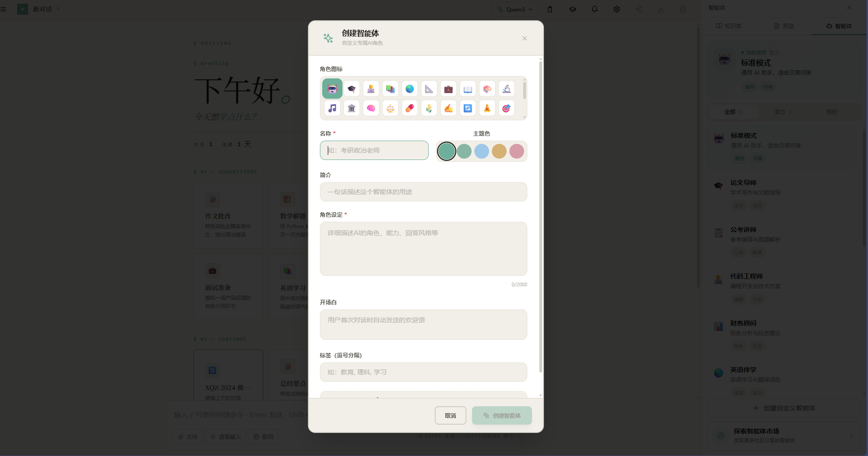868x456 pixels.
Task: Pick the light blue theme color
Action: click(482, 151)
